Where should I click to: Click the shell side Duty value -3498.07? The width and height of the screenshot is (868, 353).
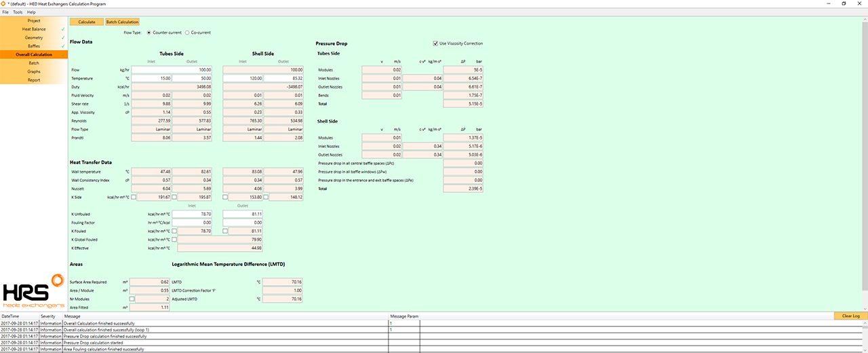(262, 87)
